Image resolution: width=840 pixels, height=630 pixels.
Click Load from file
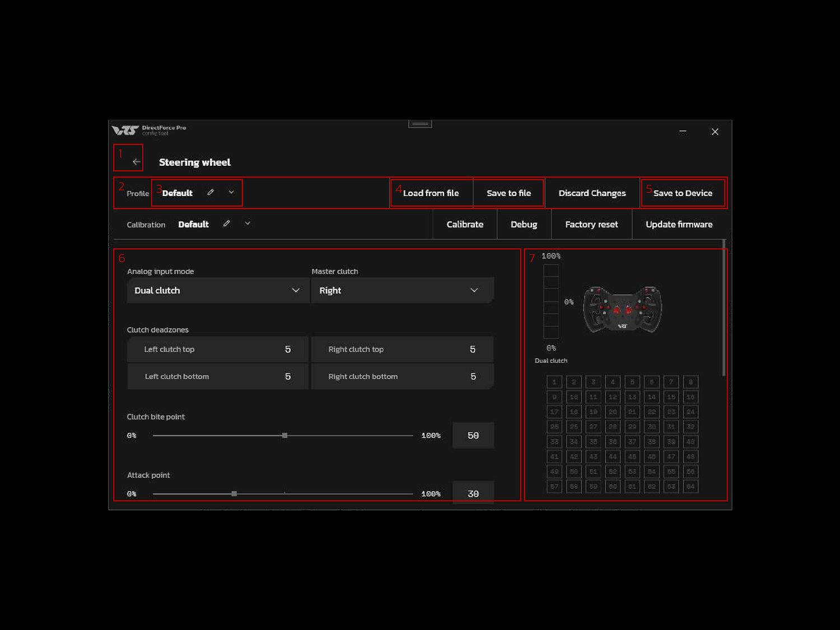(x=431, y=193)
